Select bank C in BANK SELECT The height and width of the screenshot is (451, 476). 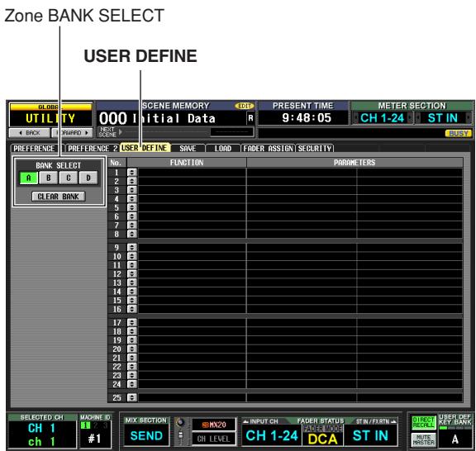tap(69, 178)
